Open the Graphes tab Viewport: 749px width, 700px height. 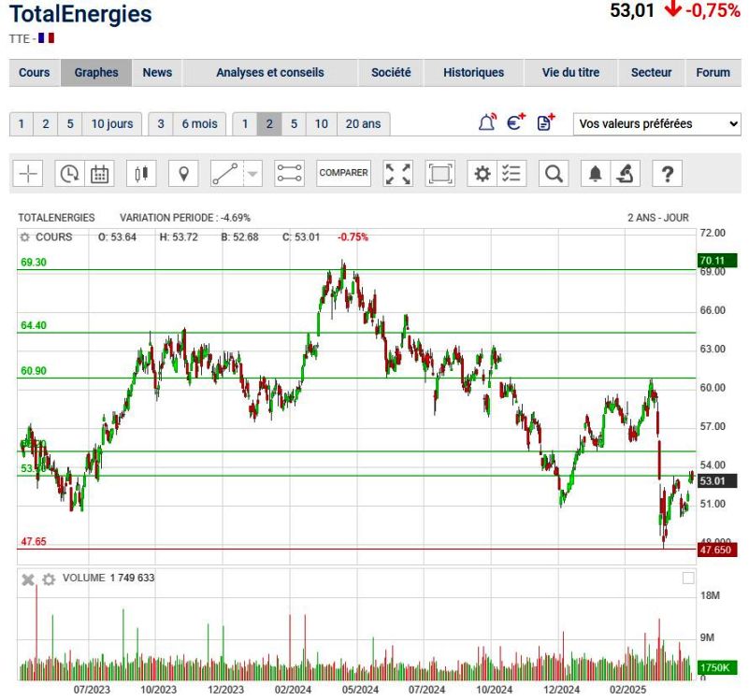[x=96, y=73]
